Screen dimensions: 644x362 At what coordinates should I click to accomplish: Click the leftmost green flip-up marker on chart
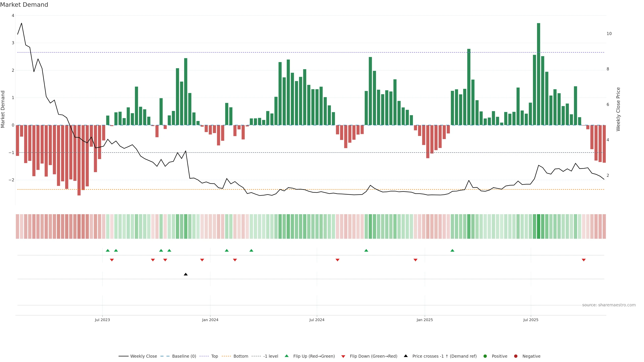(x=108, y=250)
